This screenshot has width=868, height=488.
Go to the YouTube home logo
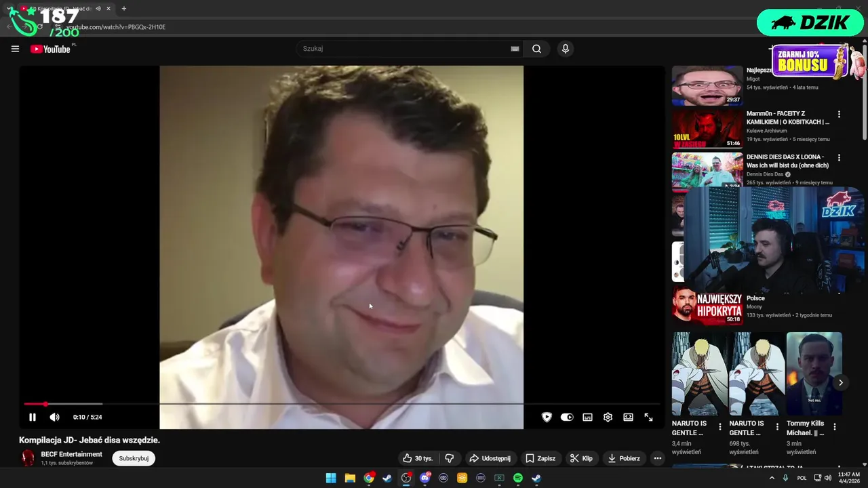(x=51, y=49)
